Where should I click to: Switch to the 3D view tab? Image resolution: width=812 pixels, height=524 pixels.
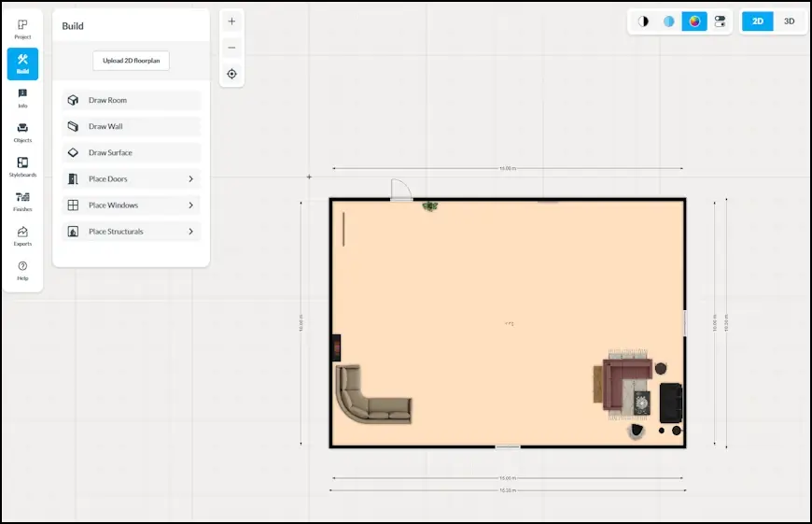pos(789,21)
